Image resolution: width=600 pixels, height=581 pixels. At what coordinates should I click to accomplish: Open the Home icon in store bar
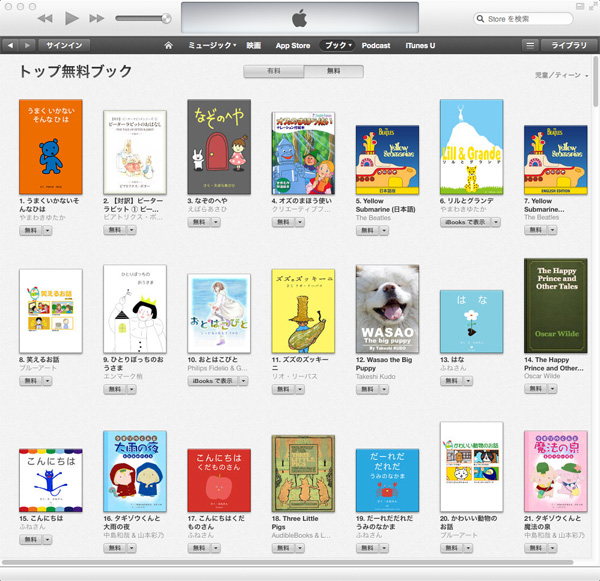click(168, 45)
